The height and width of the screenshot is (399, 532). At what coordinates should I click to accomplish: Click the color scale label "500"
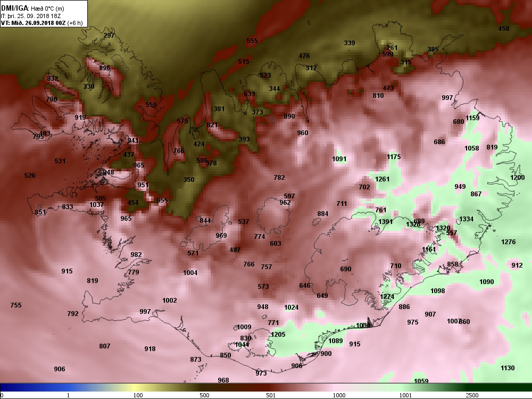[x=204, y=395]
